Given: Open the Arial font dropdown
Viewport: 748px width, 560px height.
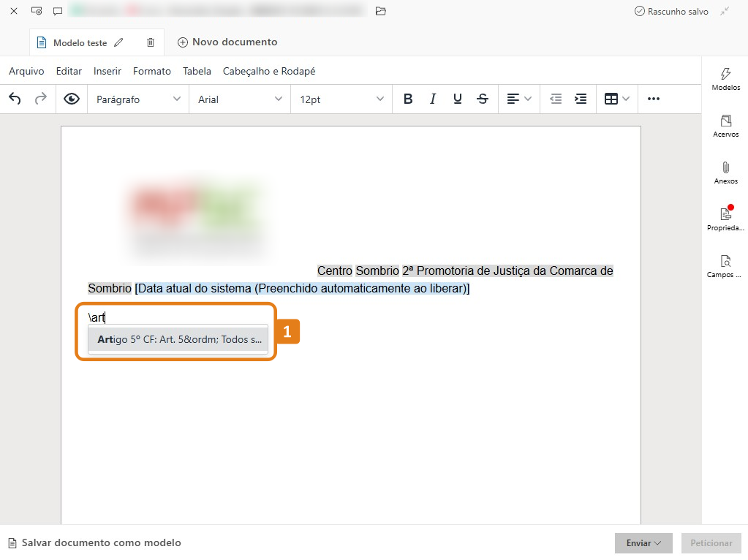Looking at the screenshot, I should pos(240,99).
